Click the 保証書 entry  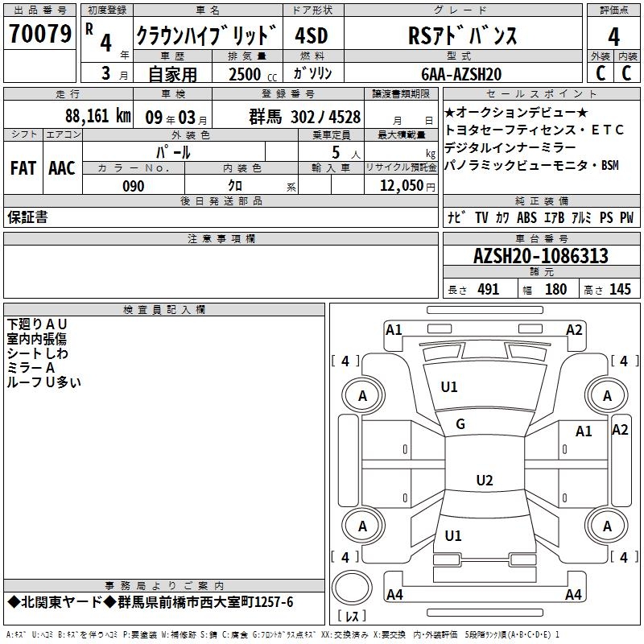tap(27, 217)
